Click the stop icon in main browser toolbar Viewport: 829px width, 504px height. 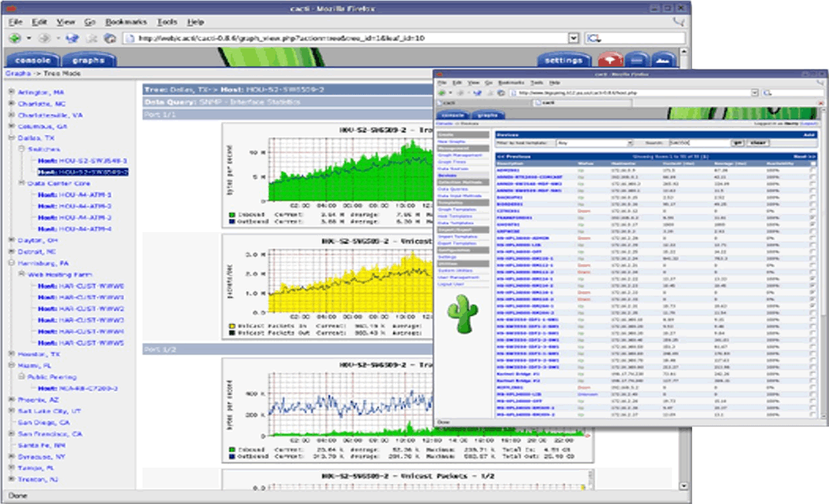pos(91,38)
